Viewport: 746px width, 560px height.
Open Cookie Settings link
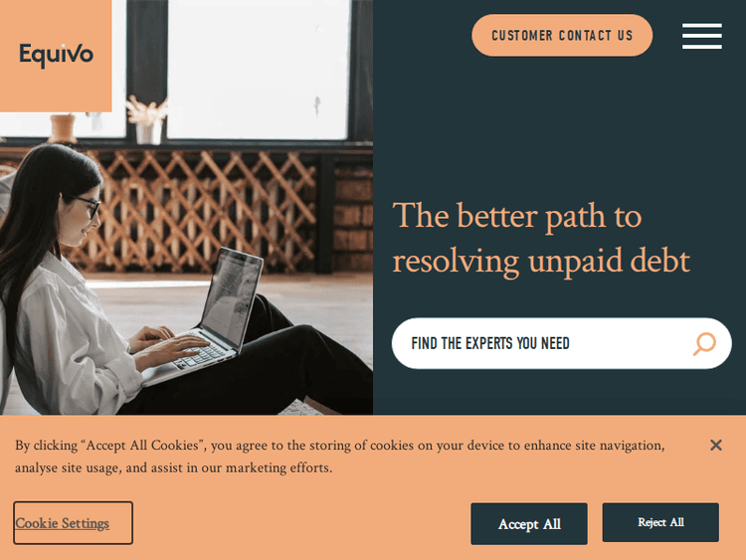[63, 523]
